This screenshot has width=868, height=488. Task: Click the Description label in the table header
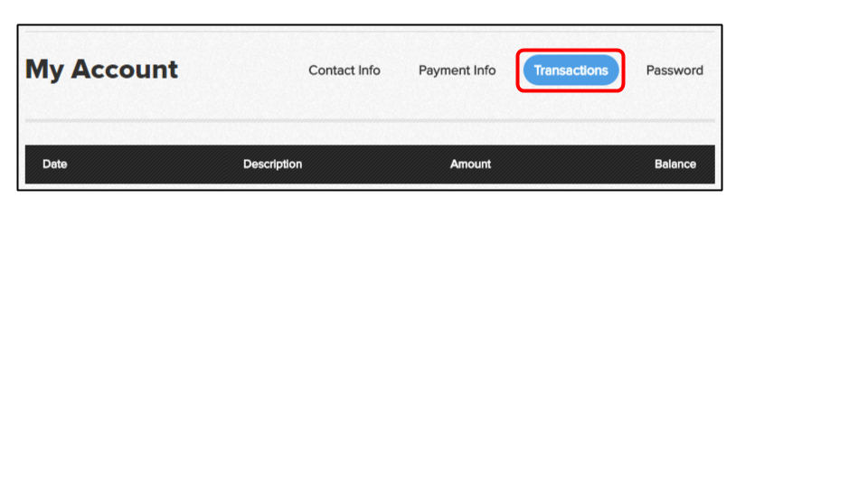point(272,164)
